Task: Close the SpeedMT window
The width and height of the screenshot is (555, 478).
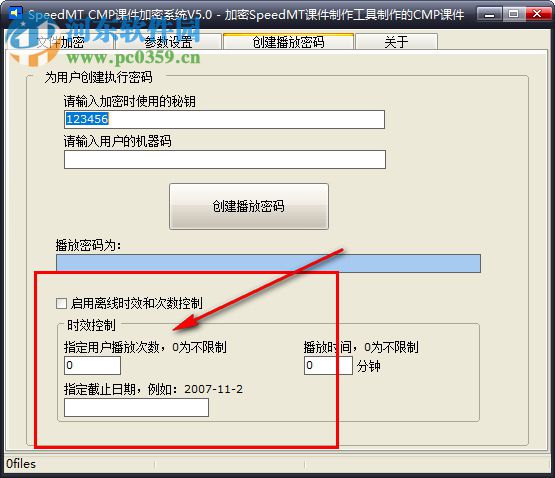Action: pyautogui.click(x=537, y=14)
